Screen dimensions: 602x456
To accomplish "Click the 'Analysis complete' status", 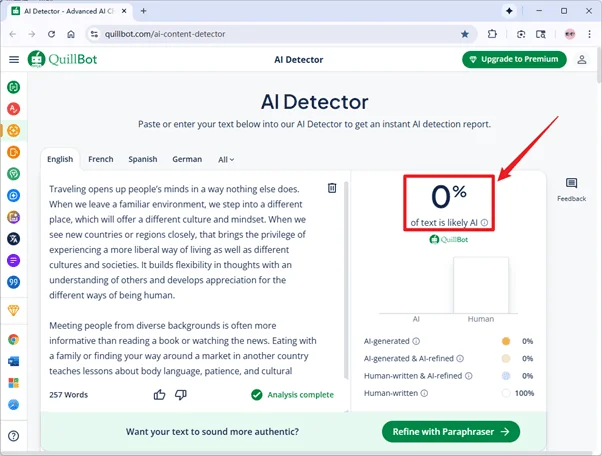I will point(292,395).
